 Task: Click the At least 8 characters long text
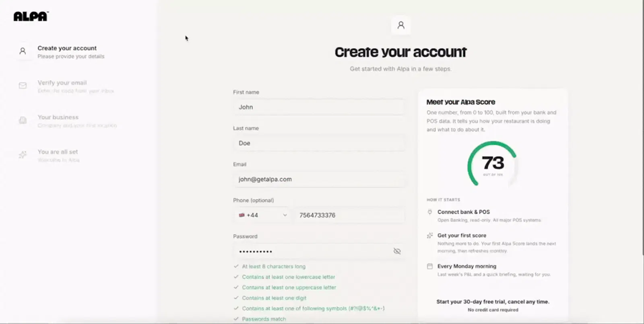(274, 266)
